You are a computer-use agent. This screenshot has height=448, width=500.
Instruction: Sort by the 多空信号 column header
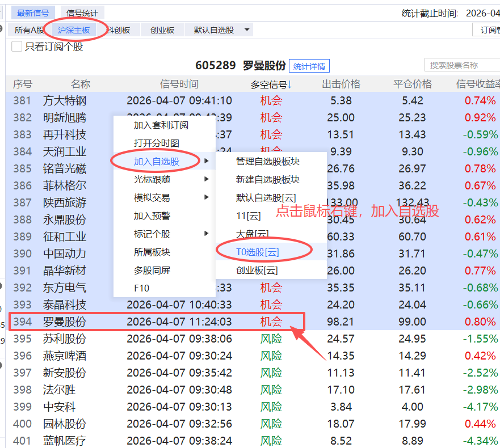click(271, 84)
